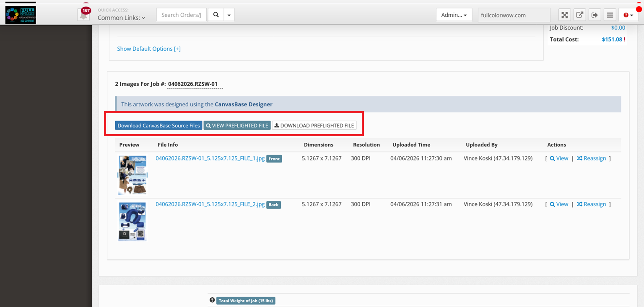Click the magnifier search button in header
The width and height of the screenshot is (644, 307).
(x=216, y=15)
